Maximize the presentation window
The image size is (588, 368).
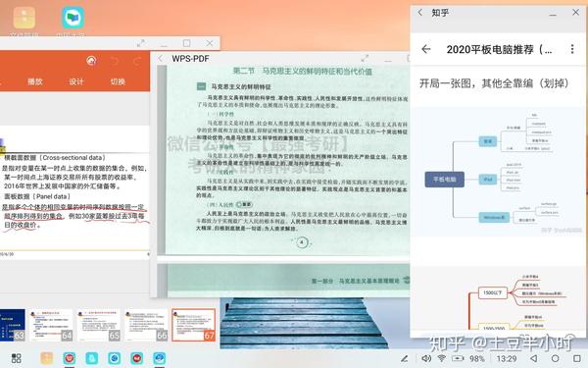coord(187,43)
